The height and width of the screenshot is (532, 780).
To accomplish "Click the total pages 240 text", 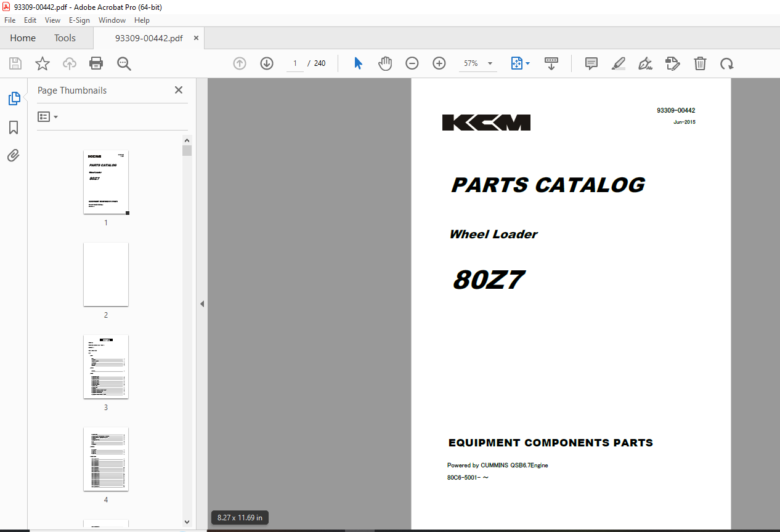I will (x=320, y=63).
